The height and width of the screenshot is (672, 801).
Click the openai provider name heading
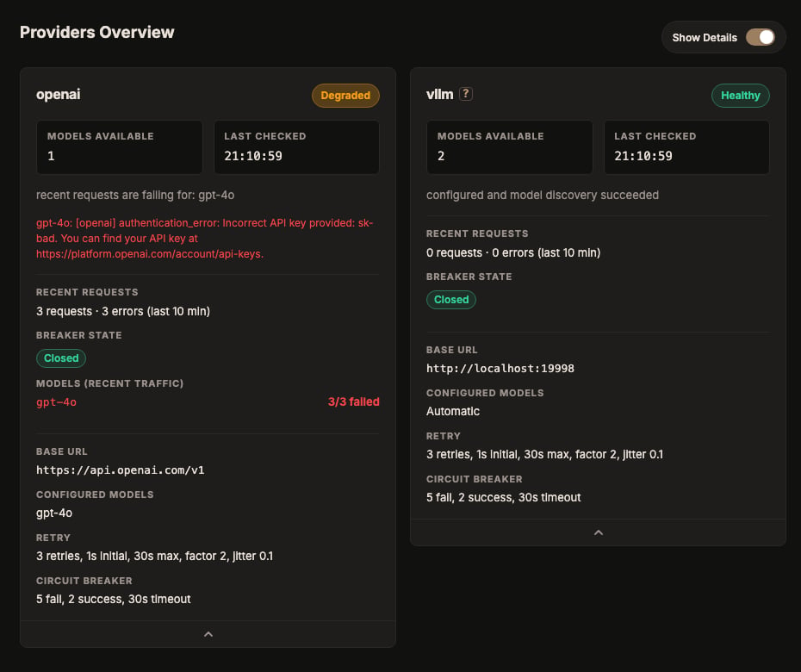point(59,95)
